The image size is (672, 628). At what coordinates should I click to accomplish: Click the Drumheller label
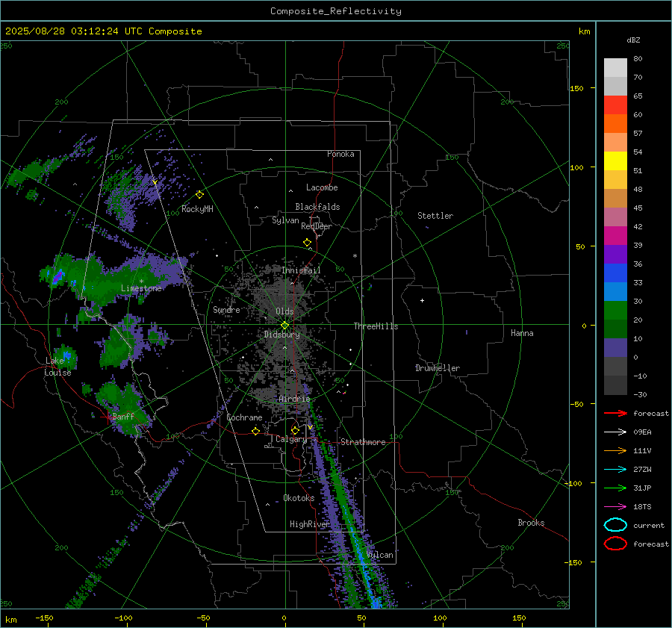point(437,368)
